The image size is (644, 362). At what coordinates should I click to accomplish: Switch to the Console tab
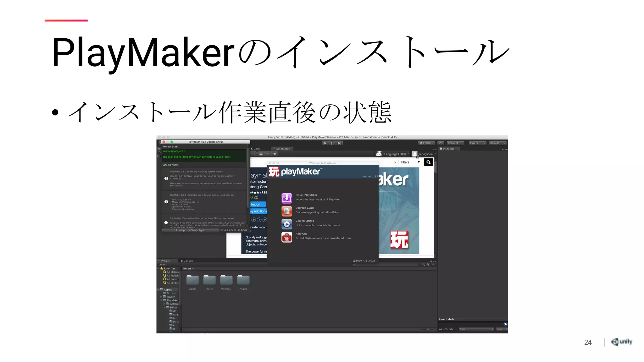click(187, 261)
